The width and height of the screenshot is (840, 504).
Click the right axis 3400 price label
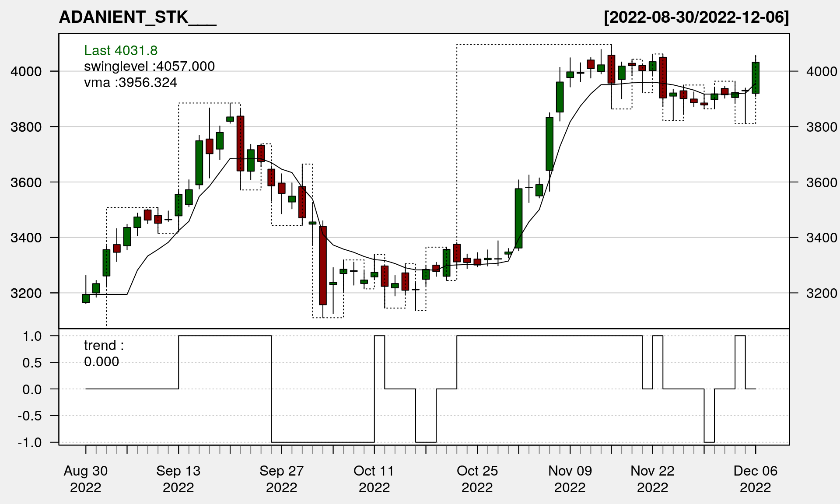pos(821,238)
